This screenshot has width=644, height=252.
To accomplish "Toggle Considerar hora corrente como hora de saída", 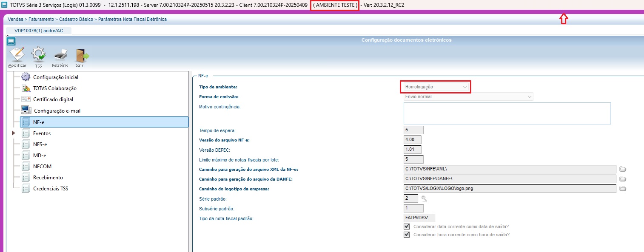I will 407,235.
